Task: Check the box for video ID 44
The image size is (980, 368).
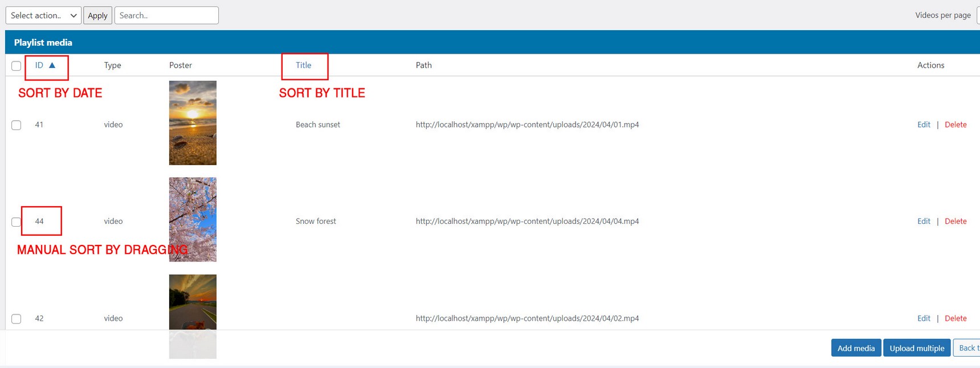Action: tap(17, 222)
